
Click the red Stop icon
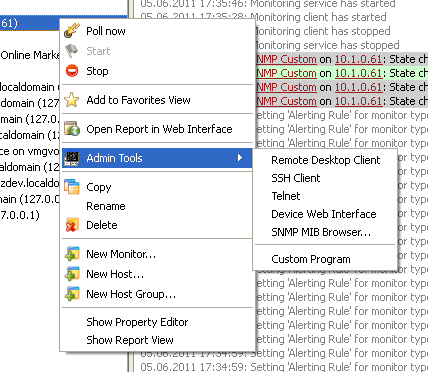72,71
